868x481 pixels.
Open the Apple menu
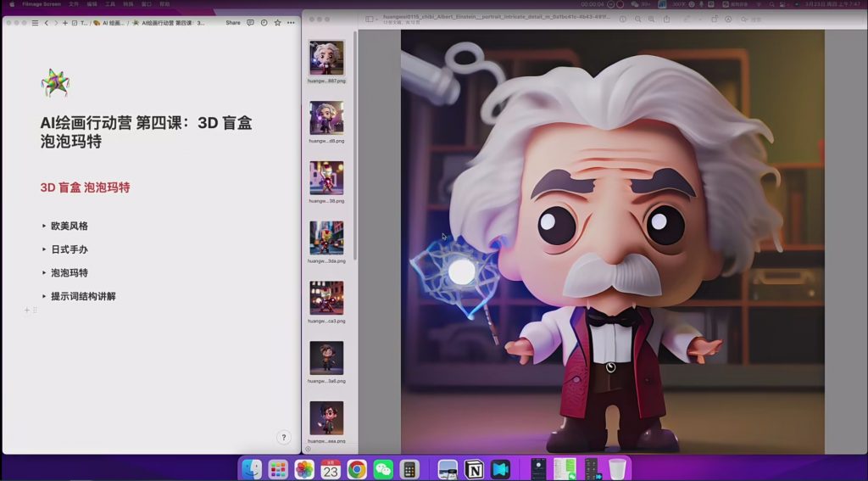coord(12,4)
